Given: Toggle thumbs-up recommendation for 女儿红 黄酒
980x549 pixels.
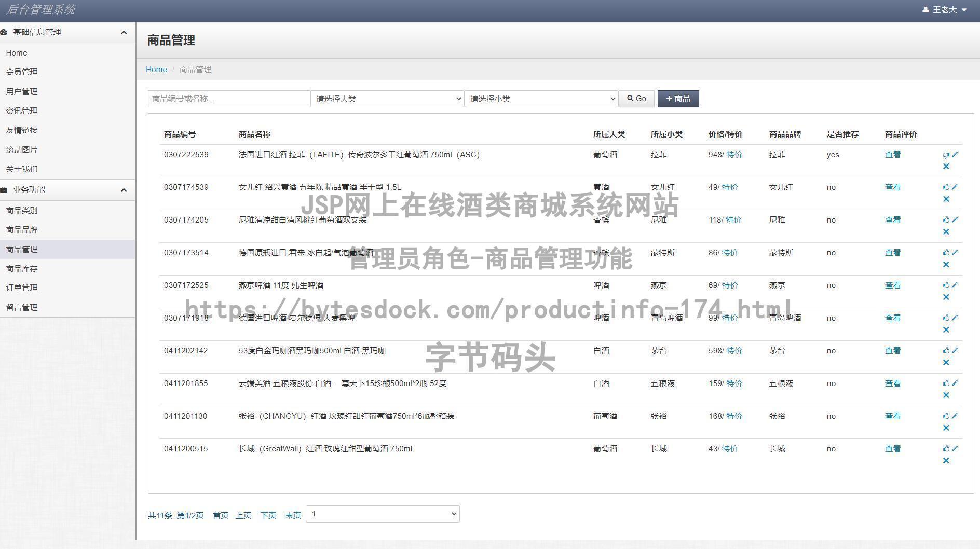Looking at the screenshot, I should pos(946,186).
